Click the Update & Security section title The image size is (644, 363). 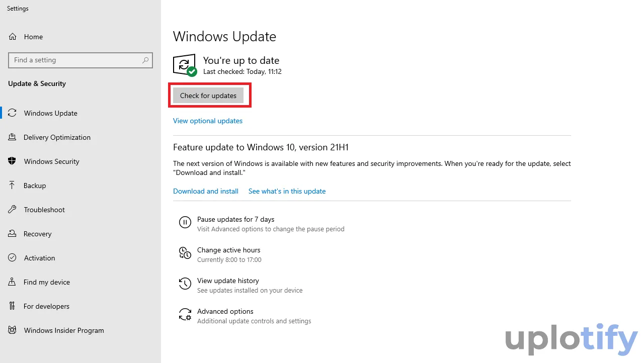[x=37, y=83]
